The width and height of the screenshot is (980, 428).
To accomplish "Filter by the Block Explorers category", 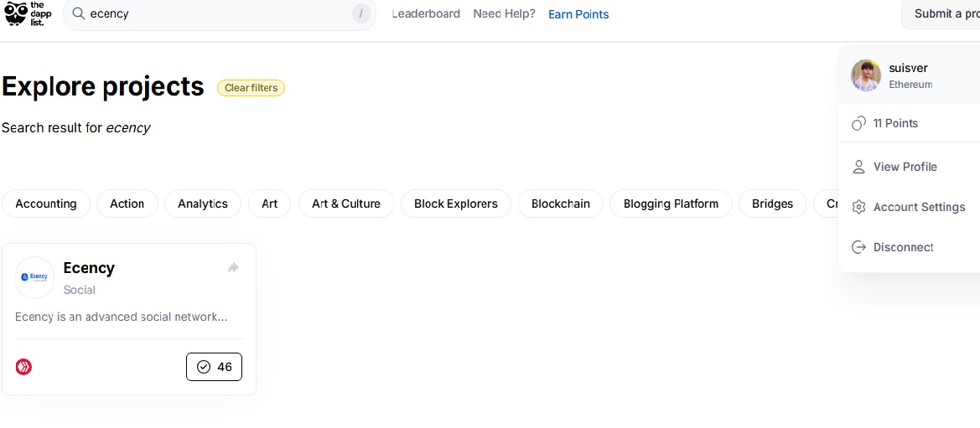I will point(455,204).
